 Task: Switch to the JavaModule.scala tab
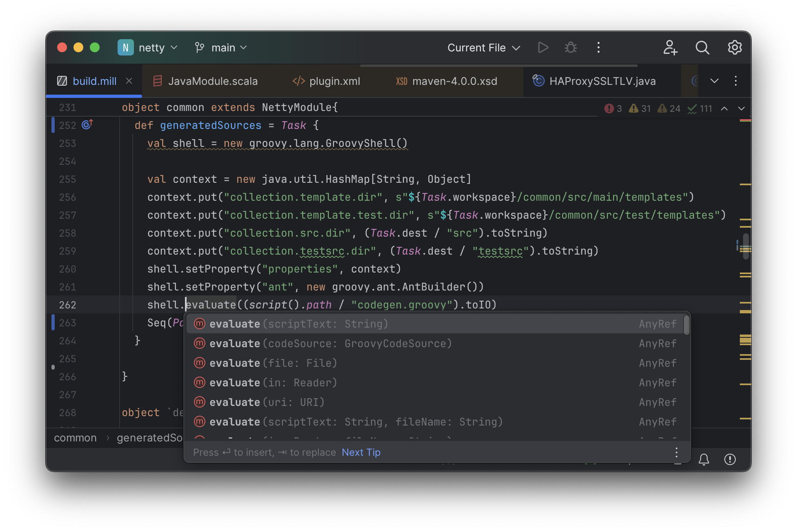pos(212,81)
